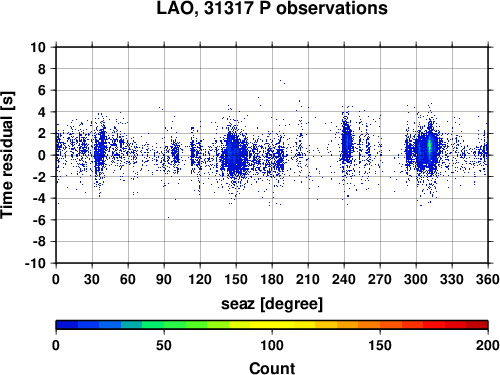
Task: Click the colorbar tick label 200
Action: tap(487, 345)
